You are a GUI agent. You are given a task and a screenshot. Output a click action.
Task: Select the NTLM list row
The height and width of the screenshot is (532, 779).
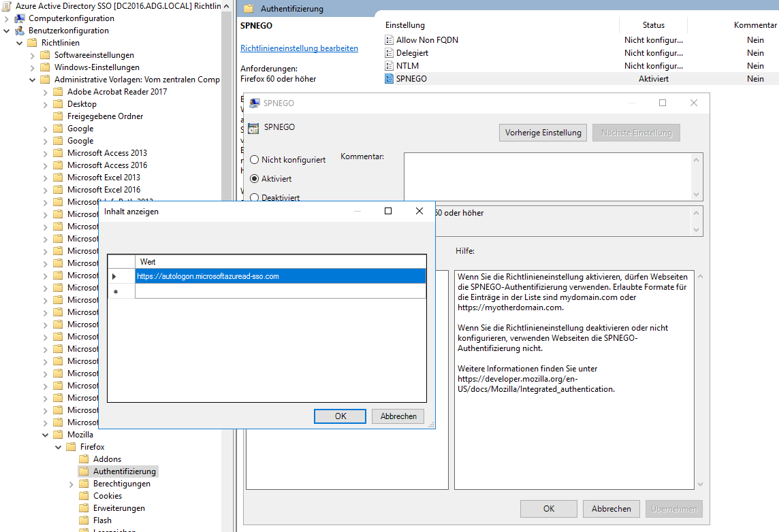(581, 65)
